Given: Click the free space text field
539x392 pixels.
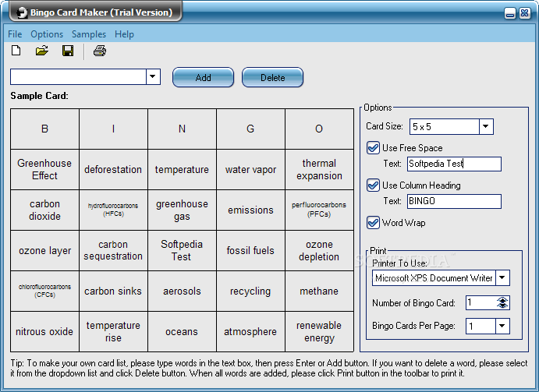Looking at the screenshot, I should (454, 164).
